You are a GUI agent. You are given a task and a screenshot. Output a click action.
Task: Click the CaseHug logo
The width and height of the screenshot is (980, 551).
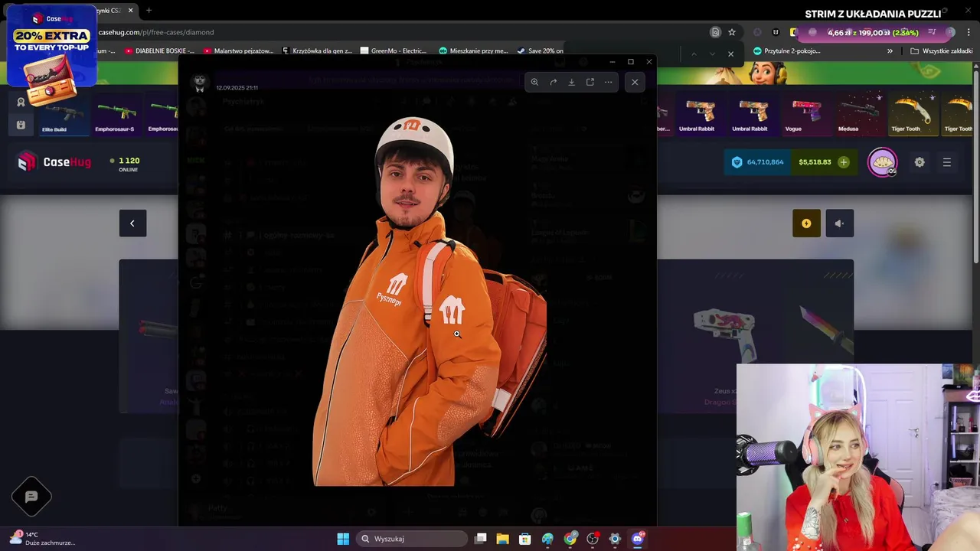click(54, 161)
